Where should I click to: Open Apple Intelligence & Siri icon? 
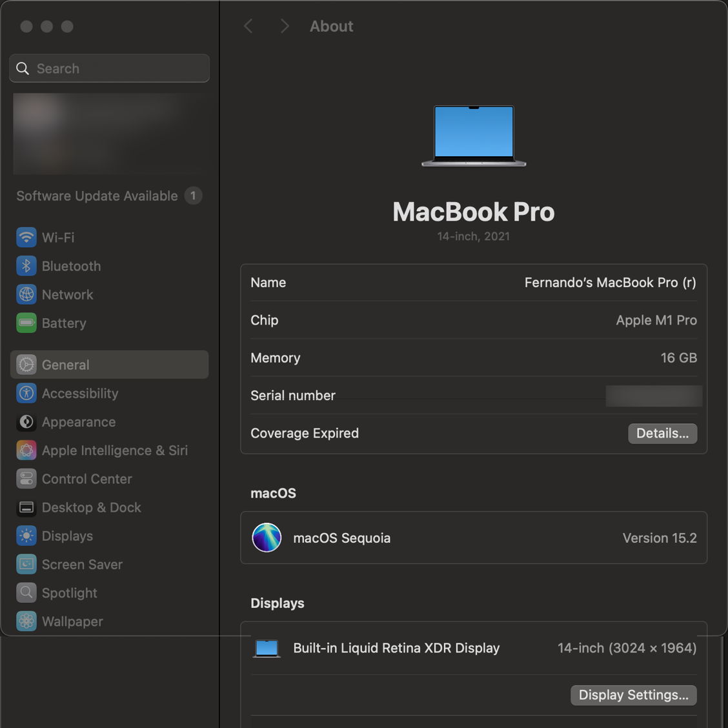tap(26, 450)
